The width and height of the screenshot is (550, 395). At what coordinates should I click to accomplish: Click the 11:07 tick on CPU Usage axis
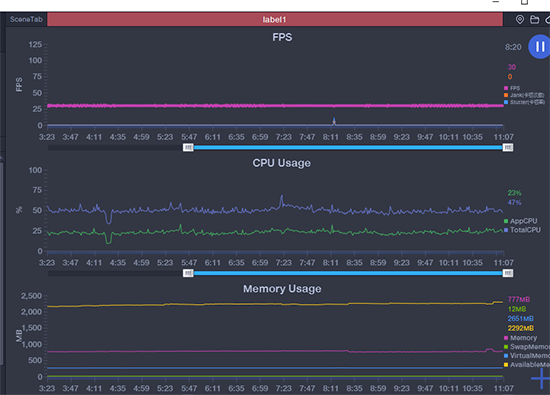coord(504,262)
